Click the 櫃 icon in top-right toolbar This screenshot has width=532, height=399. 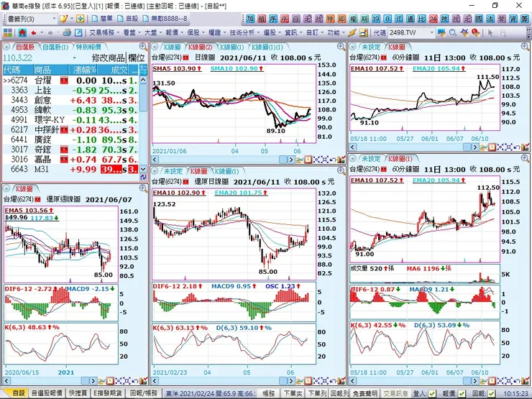click(262, 19)
